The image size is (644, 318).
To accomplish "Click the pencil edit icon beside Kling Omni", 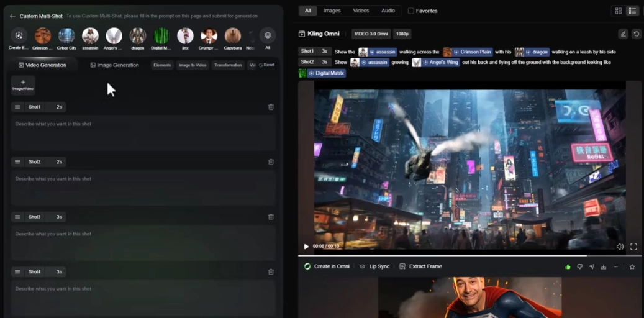I will pos(623,34).
